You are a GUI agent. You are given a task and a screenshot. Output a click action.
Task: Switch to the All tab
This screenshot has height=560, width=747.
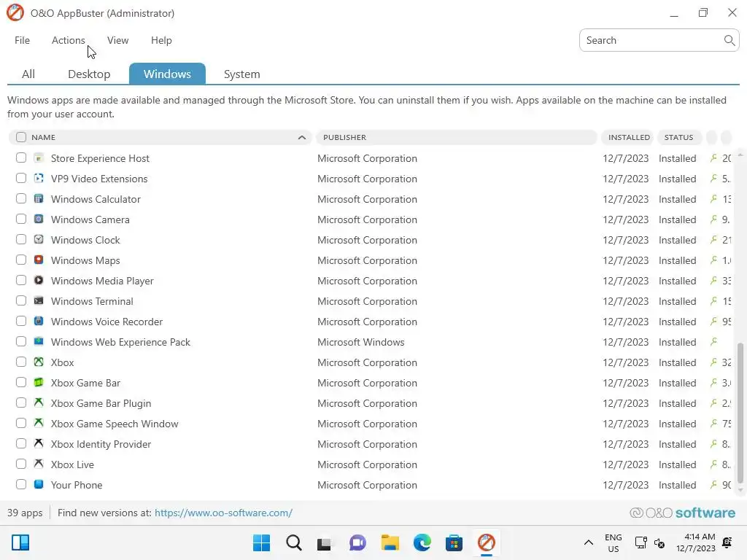pyautogui.click(x=28, y=74)
